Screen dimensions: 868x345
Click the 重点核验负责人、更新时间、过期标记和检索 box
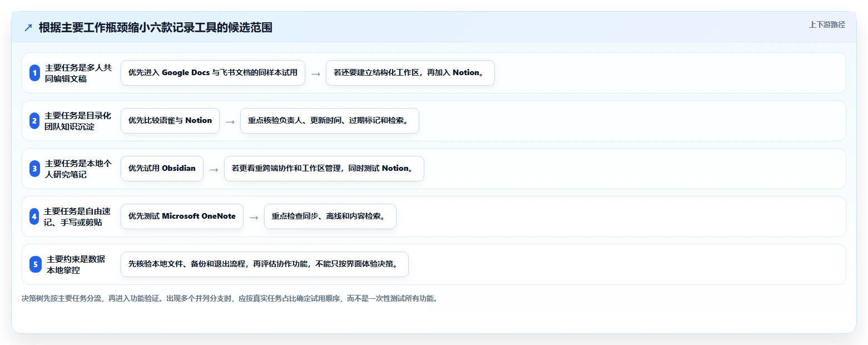pyautogui.click(x=330, y=121)
